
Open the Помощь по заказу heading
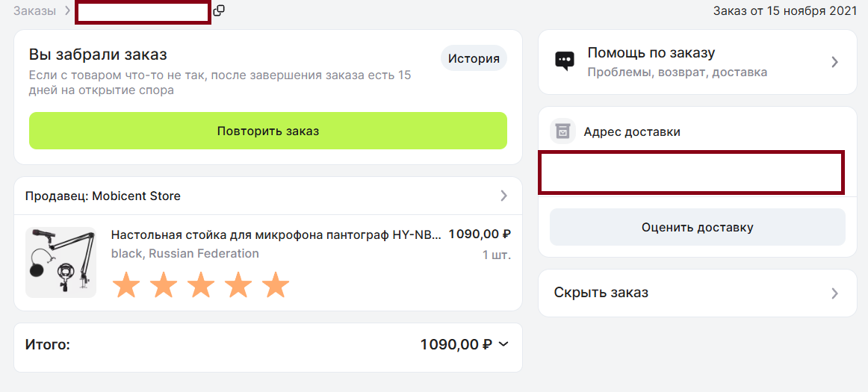[x=651, y=53]
